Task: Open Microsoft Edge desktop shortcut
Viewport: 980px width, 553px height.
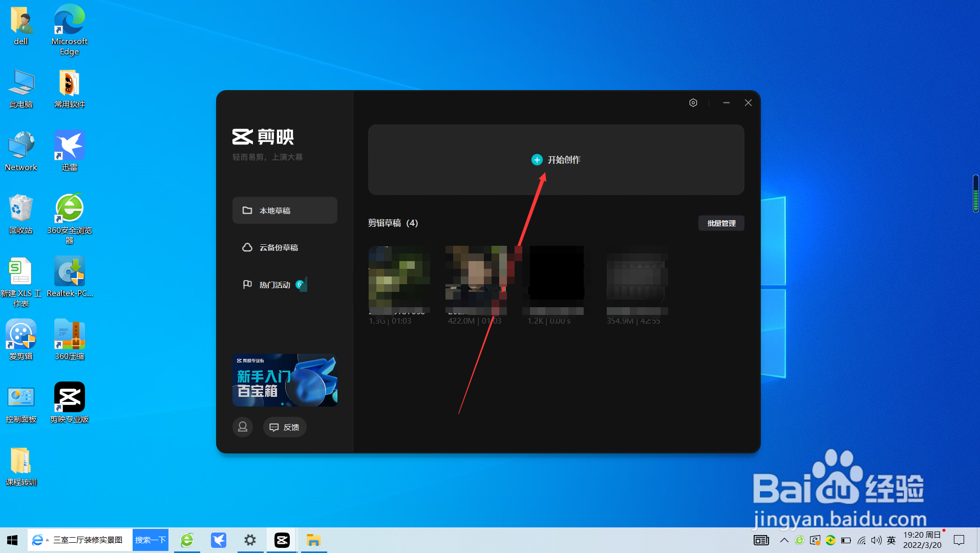Action: [x=70, y=30]
